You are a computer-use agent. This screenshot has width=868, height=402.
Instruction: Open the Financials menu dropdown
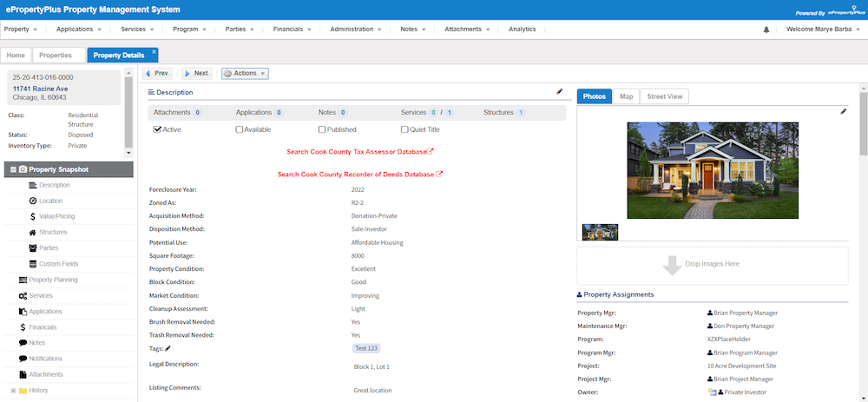[292, 30]
